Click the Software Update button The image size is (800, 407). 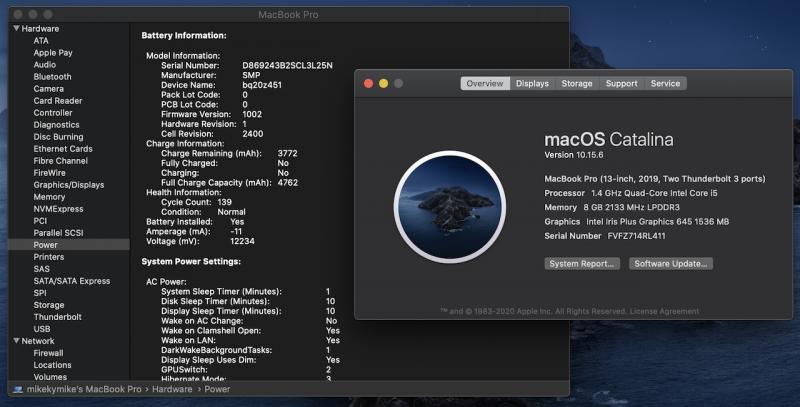[671, 264]
